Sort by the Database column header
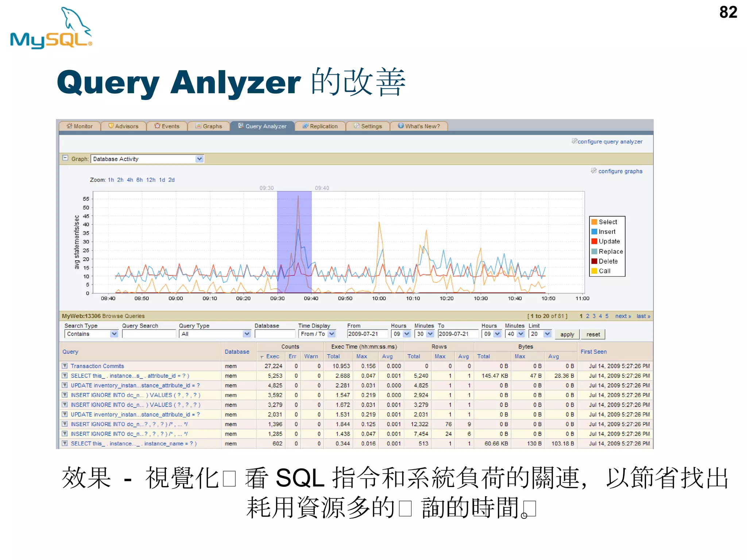Image resolution: width=747 pixels, height=560 pixels. click(x=237, y=352)
